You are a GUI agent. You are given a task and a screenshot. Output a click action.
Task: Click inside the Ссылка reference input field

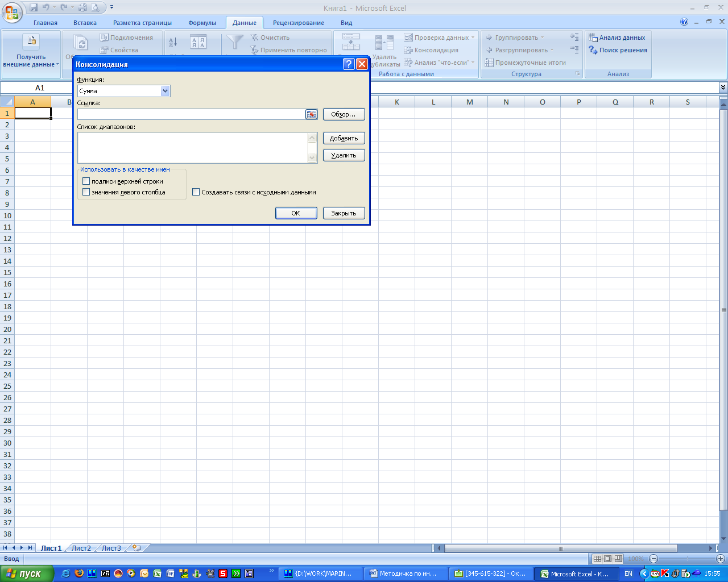pyautogui.click(x=191, y=114)
